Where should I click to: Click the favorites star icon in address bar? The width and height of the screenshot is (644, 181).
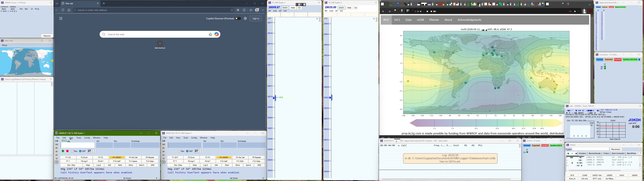pos(232,10)
